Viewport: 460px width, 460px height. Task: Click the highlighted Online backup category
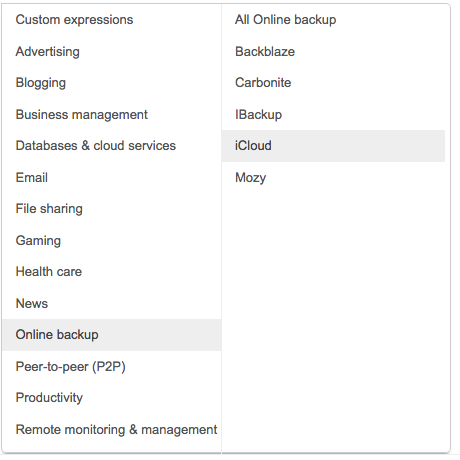111,335
